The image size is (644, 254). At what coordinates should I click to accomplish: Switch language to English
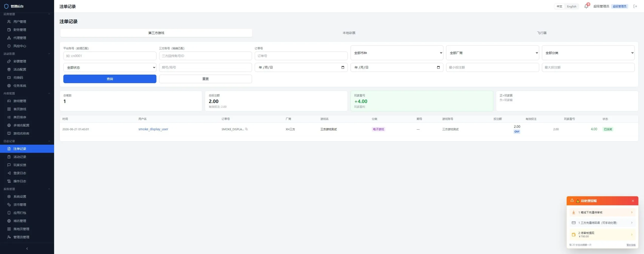click(x=572, y=7)
